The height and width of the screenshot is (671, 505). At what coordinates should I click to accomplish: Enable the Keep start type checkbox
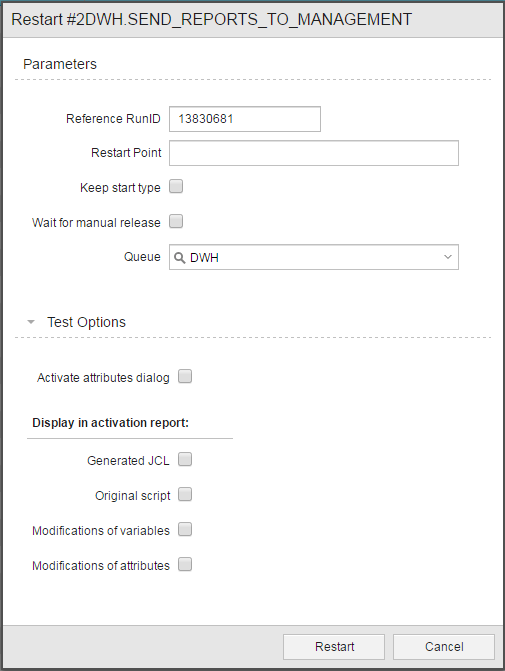[176, 186]
